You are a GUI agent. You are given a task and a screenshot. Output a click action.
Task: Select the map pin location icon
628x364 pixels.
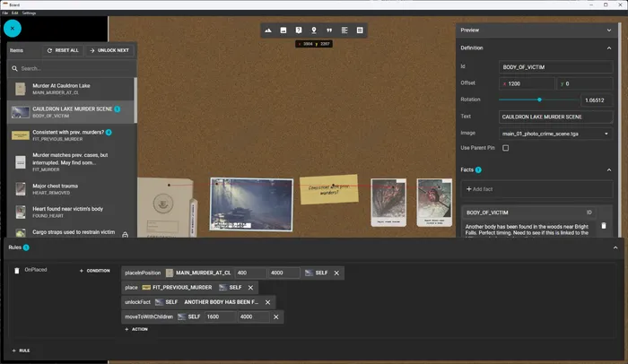point(314,30)
